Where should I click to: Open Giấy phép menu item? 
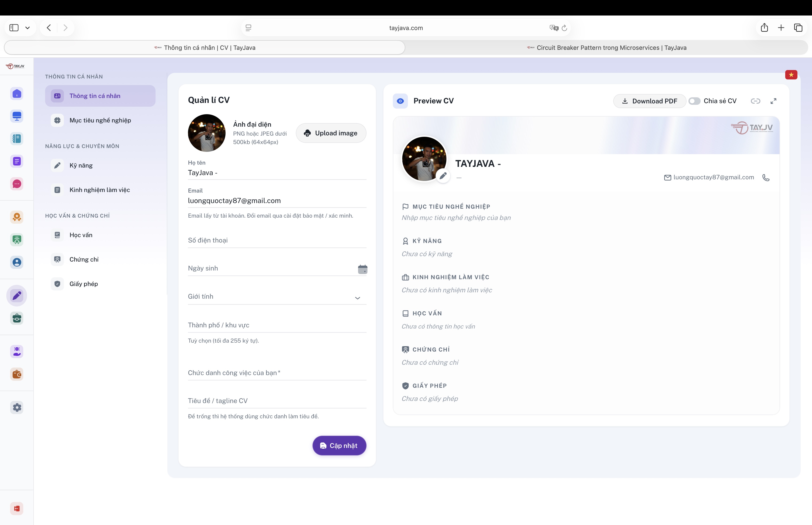100,284
